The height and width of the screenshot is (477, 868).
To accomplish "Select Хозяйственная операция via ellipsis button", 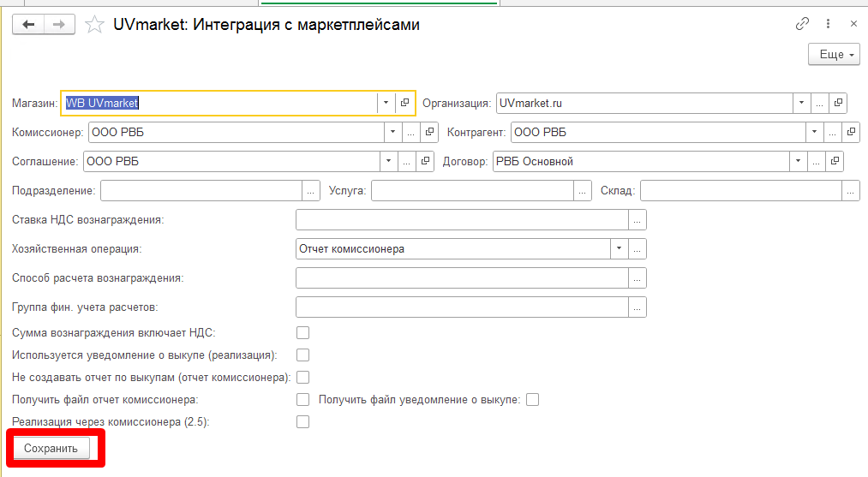I will (638, 249).
